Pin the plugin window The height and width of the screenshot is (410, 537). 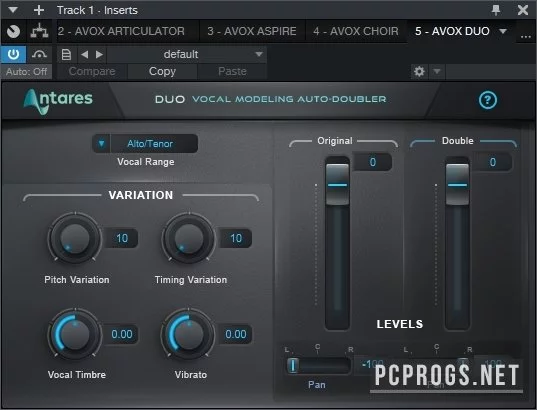tap(496, 10)
